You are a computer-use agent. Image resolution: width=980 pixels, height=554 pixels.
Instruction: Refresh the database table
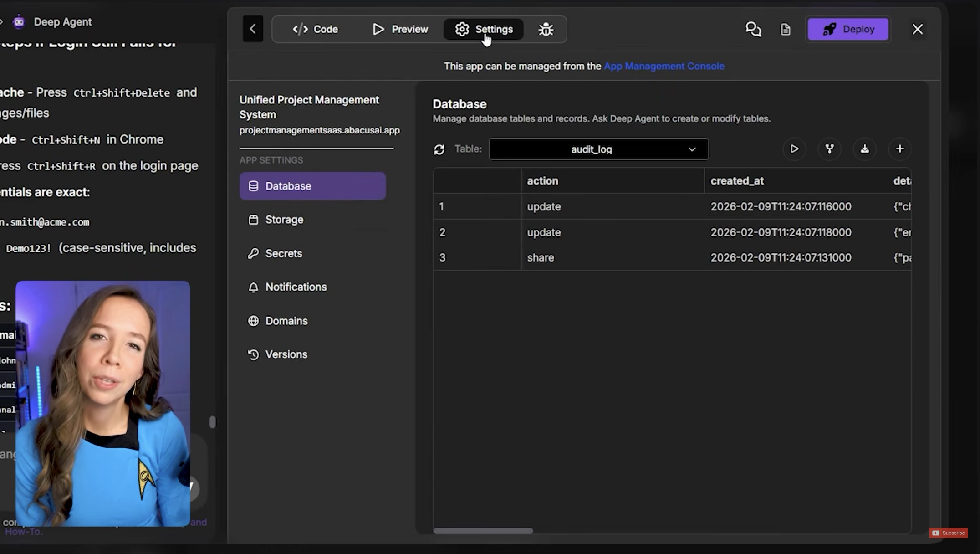click(x=439, y=149)
